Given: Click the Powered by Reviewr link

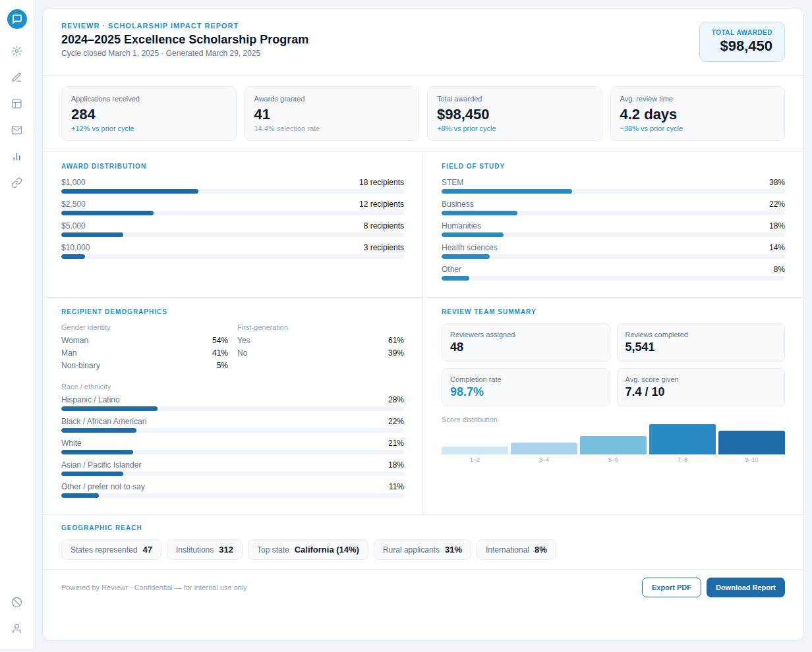Looking at the screenshot, I should pyautogui.click(x=94, y=587).
